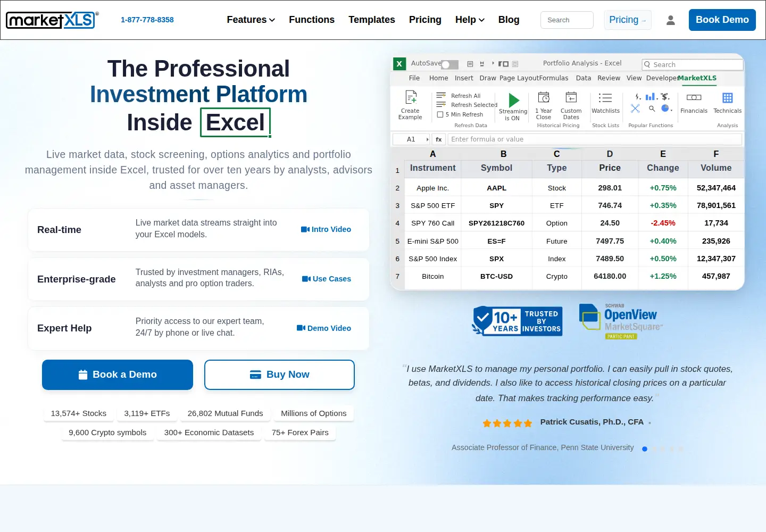Click the Custom Dates calendar icon
This screenshot has width=766, height=532.
coord(571,97)
